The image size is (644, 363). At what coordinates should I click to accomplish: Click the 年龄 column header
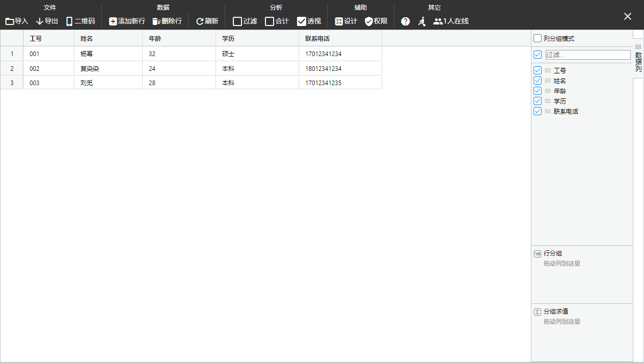coord(178,39)
